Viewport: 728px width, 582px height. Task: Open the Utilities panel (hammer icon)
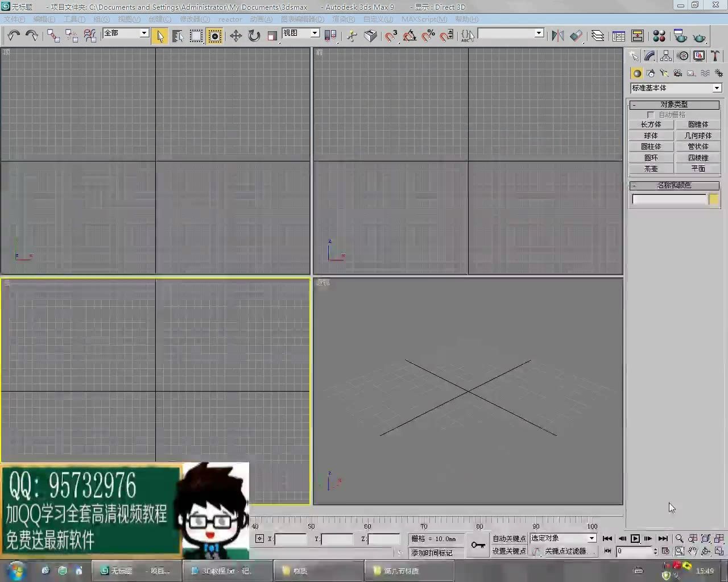click(715, 56)
